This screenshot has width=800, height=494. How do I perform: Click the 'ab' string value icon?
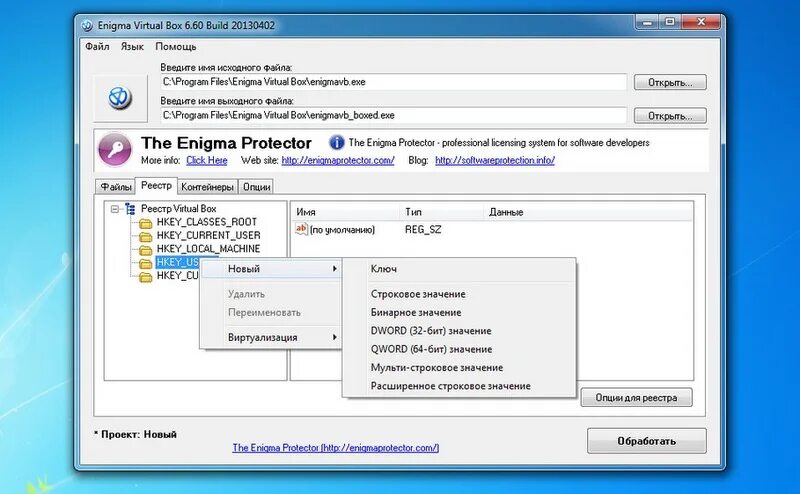302,229
